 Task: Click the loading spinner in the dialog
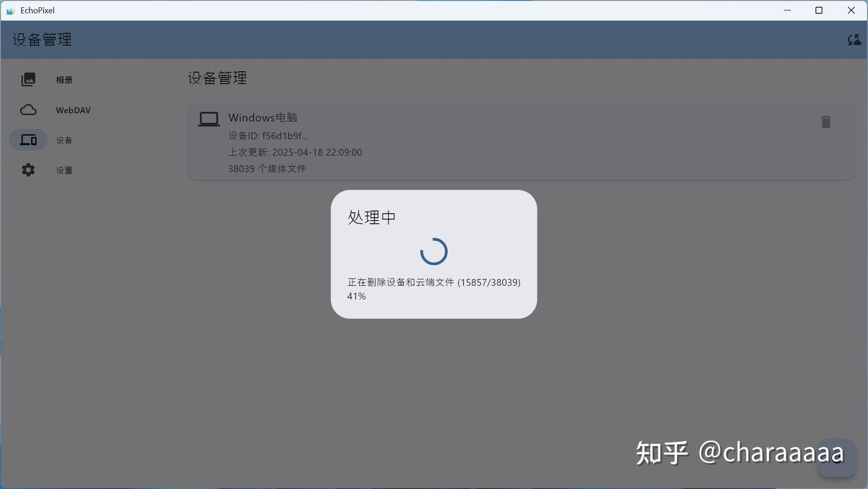[433, 251]
